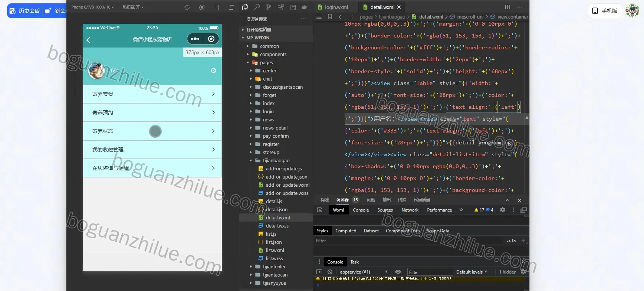The image size is (644, 291).
Task: Click the element inspector picker icon
Action: (319, 210)
